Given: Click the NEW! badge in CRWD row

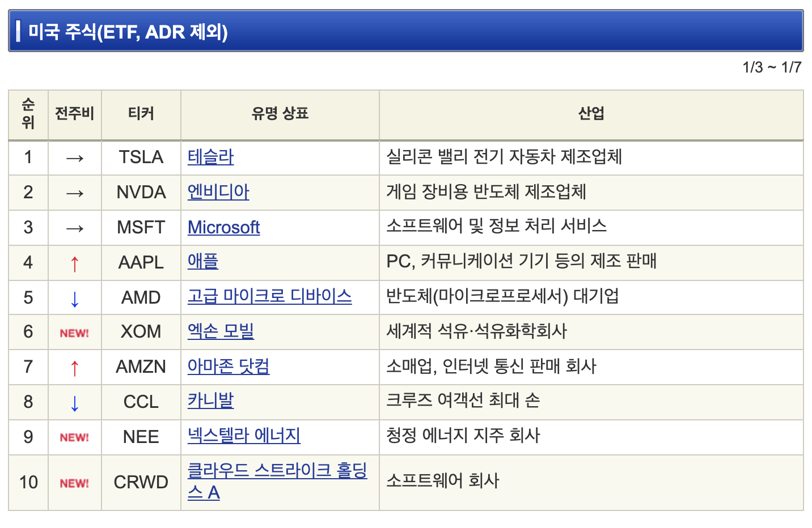Looking at the screenshot, I should [x=74, y=483].
